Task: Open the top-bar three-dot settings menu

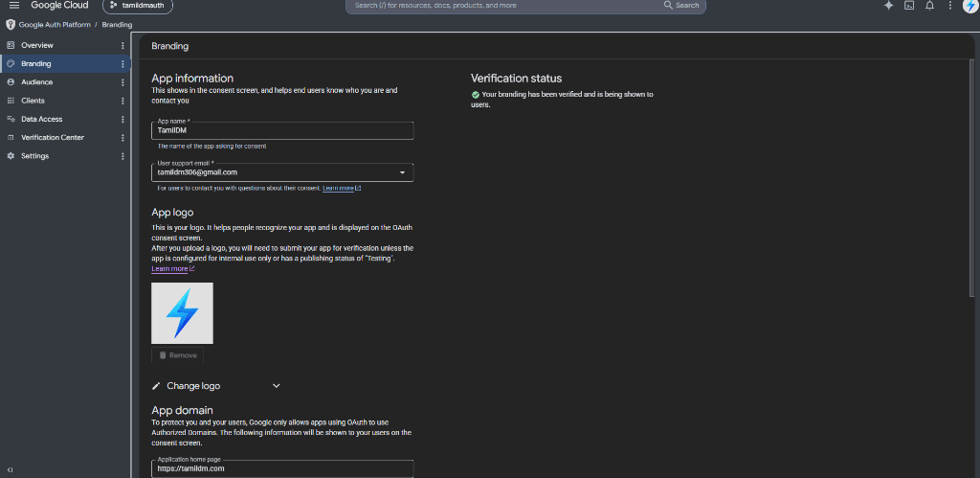Action: click(x=950, y=6)
